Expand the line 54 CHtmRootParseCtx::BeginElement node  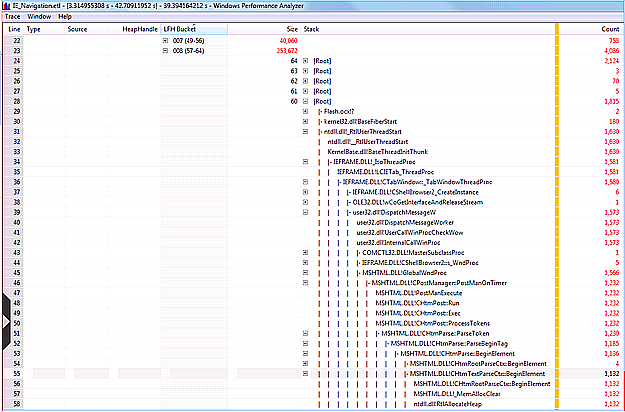tap(305, 363)
